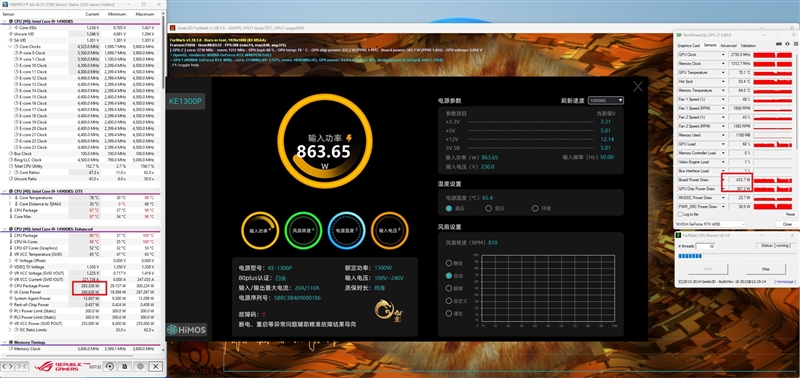Click the green 风扇转速 circle gauge
The width and height of the screenshot is (800, 378).
tap(303, 231)
